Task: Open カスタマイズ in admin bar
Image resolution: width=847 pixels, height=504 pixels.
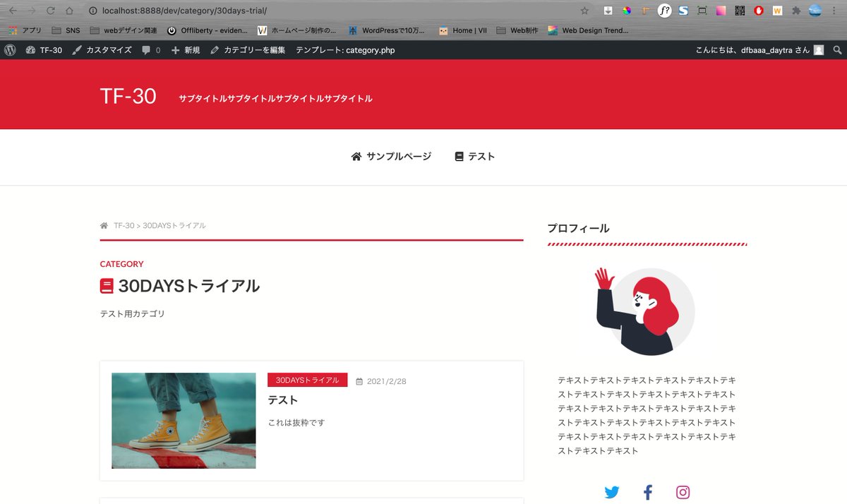Action: coord(102,50)
